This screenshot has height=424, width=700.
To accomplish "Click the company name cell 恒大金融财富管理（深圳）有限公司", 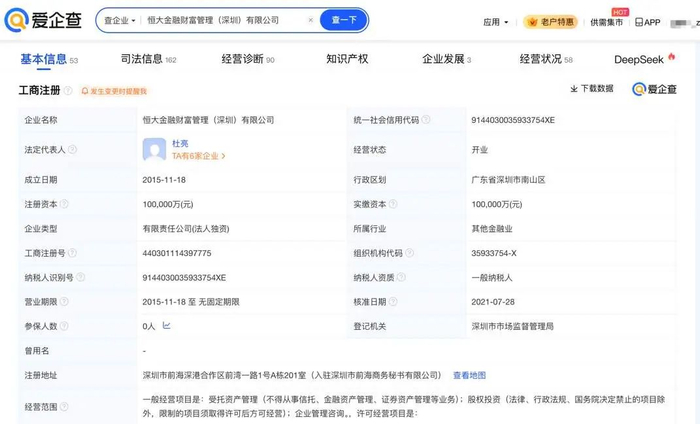I will pyautogui.click(x=208, y=120).
